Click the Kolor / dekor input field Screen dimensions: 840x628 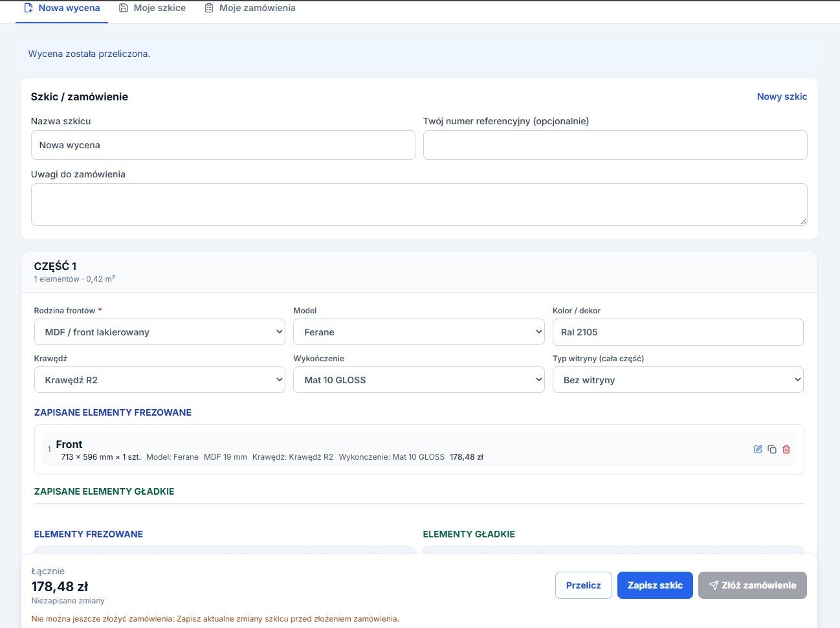pyautogui.click(x=678, y=332)
